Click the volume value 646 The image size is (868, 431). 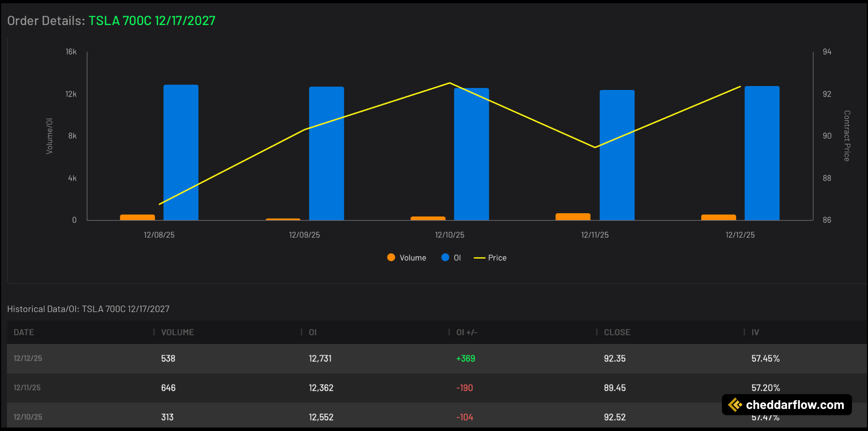tap(168, 388)
